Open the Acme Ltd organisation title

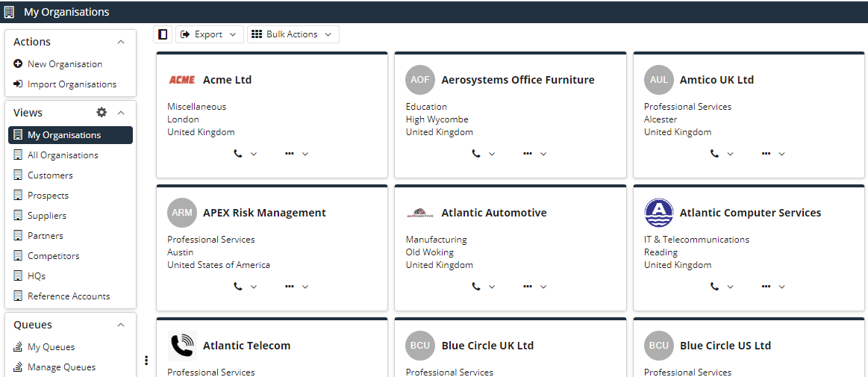pyautogui.click(x=227, y=80)
